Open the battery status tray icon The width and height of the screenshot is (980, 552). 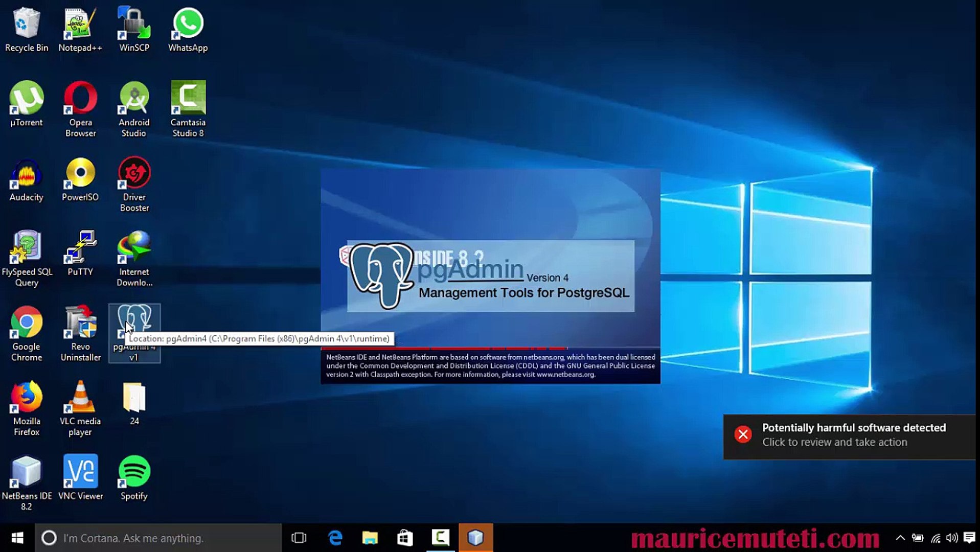(918, 538)
